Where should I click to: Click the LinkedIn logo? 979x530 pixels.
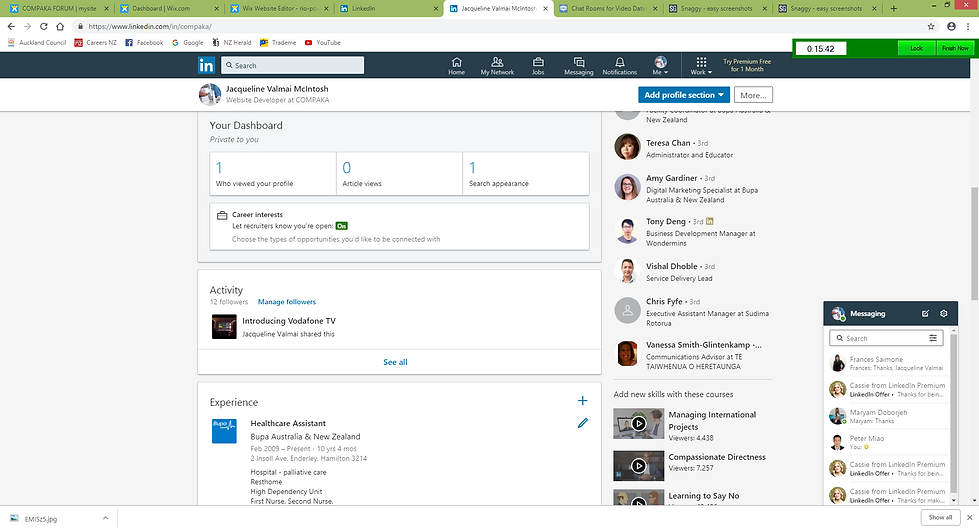coord(206,65)
